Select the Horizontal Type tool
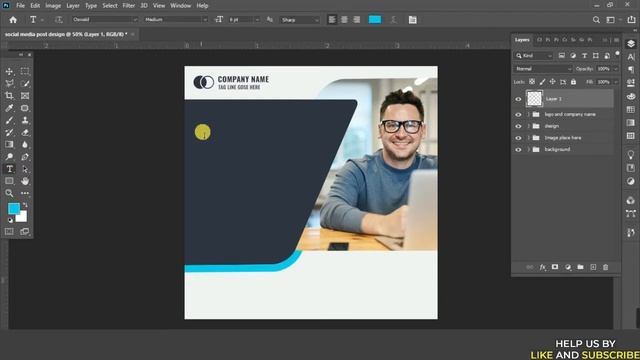Screen dimensions: 640x360 click(9, 169)
